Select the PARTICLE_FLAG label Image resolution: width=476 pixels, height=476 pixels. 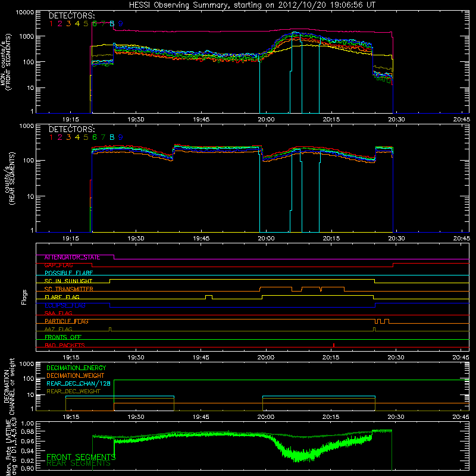point(67,321)
